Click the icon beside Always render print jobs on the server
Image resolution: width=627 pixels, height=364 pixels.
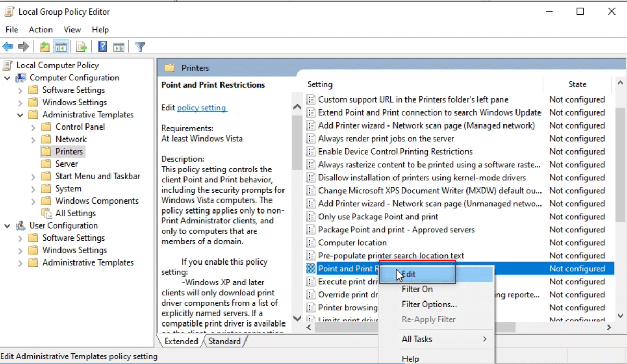point(311,139)
